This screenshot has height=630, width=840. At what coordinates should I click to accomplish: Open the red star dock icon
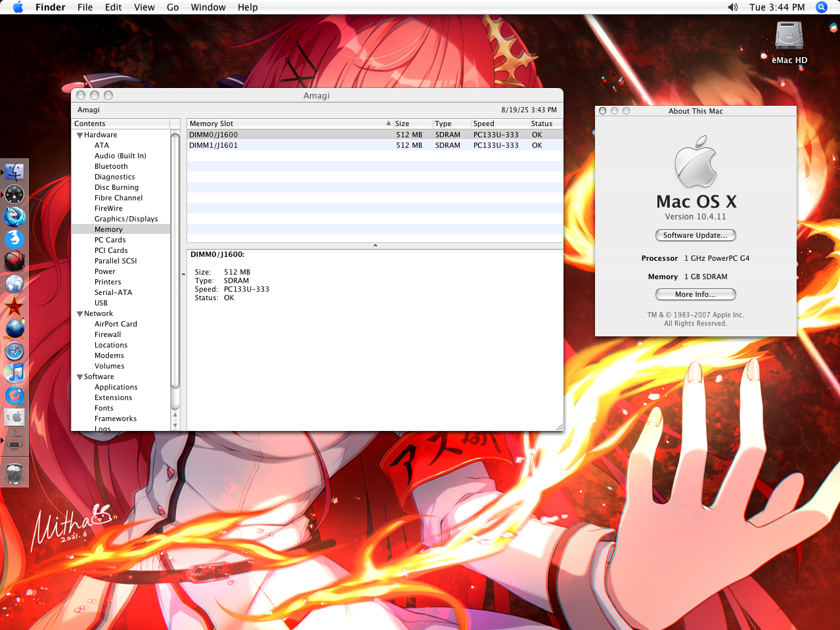(14, 306)
